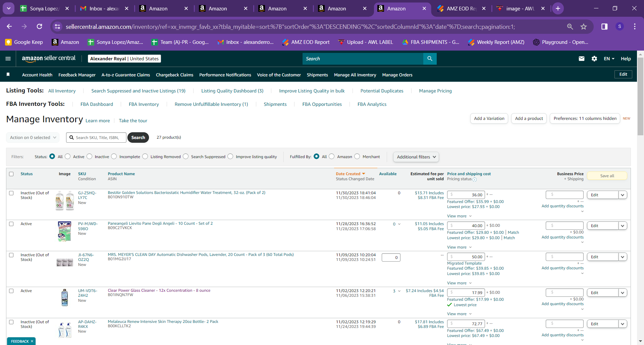Image resolution: width=644 pixels, height=345 pixels.
Task: Switch to the Inbox Gmail browser tab
Action: pyautogui.click(x=104, y=8)
